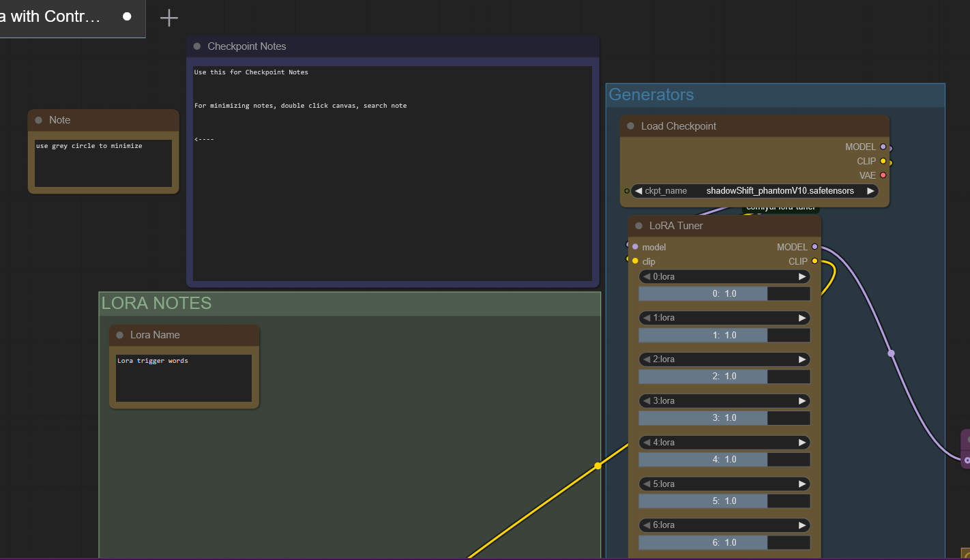Switch to the workflow tab 'a with Contr…'
This screenshot has height=560, width=970.
tap(55, 17)
